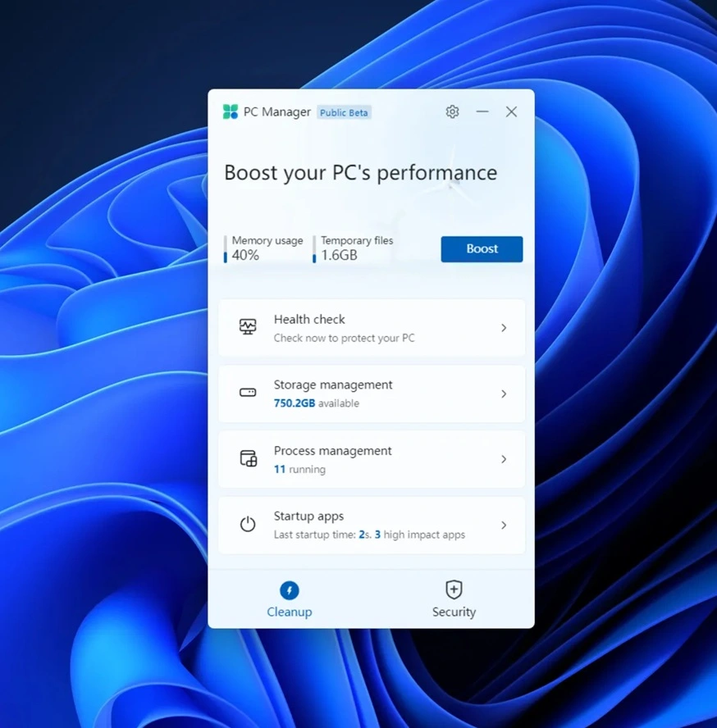This screenshot has height=728, width=717.
Task: Switch to the Security tab label
Action: [454, 612]
